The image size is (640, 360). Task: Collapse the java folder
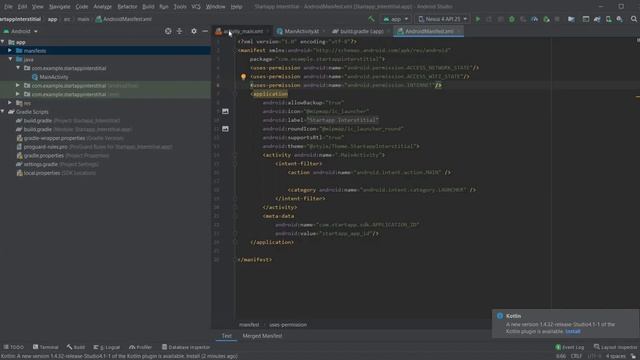pyautogui.click(x=10, y=59)
